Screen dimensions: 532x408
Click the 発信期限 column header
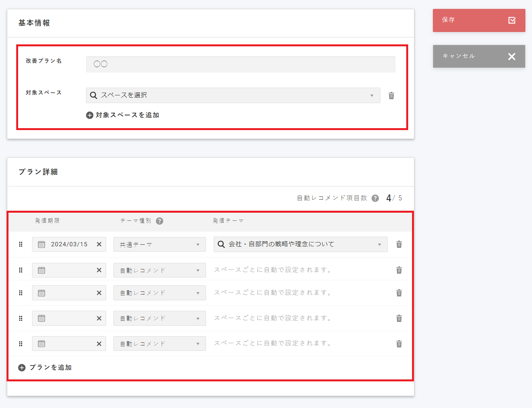coord(47,221)
